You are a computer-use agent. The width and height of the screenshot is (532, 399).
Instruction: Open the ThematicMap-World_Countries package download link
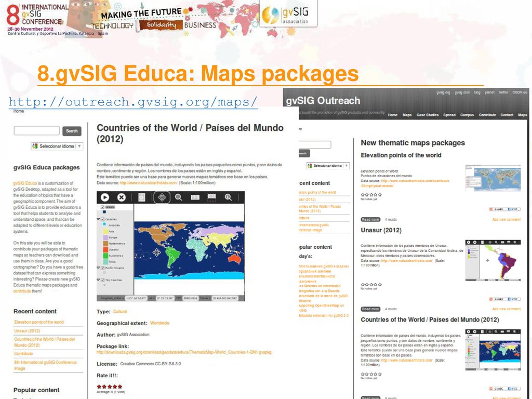(184, 352)
